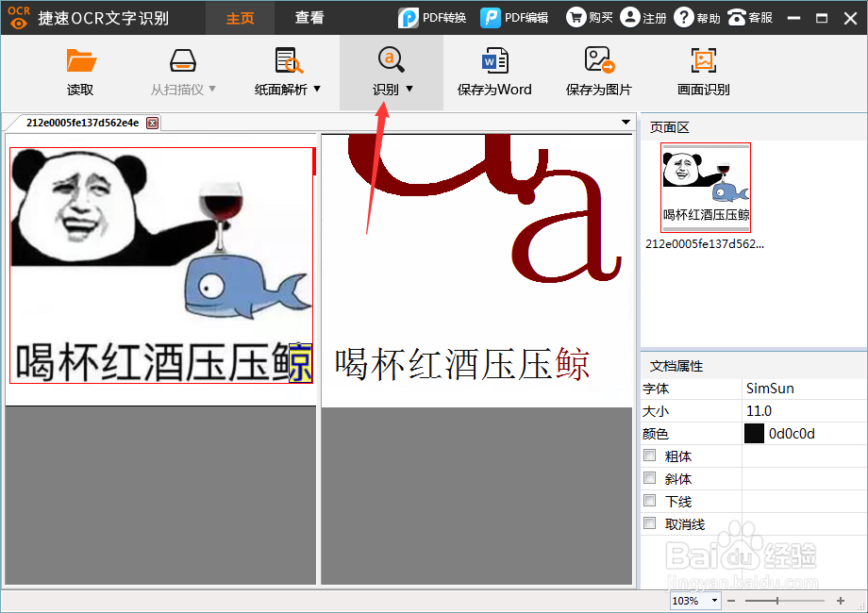Click the 页面区 panel header
This screenshot has height=613, width=868.
tap(669, 128)
